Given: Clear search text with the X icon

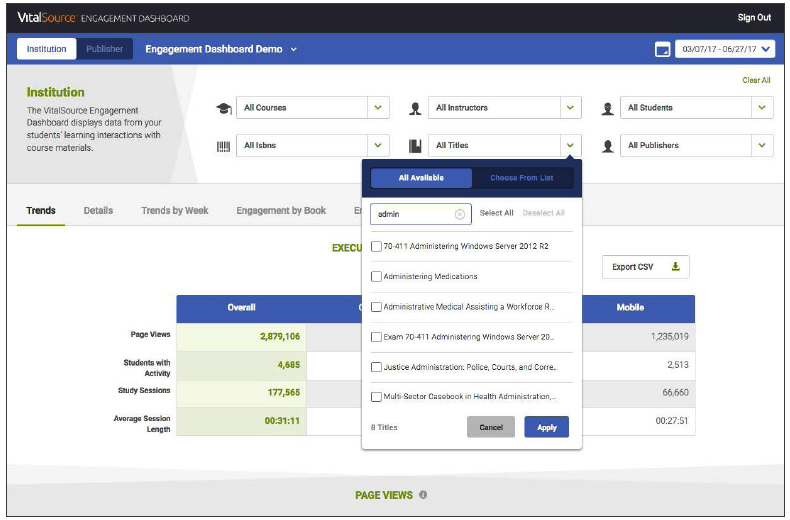Looking at the screenshot, I should click(460, 214).
